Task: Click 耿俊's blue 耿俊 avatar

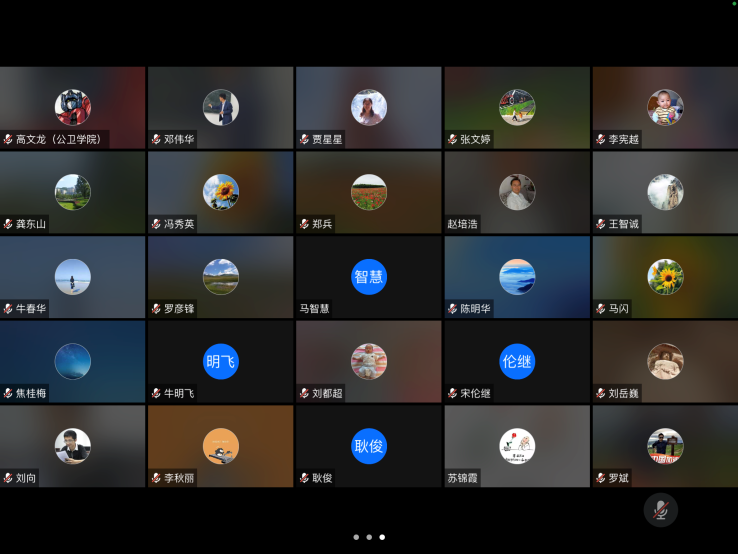Action: pyautogui.click(x=369, y=446)
